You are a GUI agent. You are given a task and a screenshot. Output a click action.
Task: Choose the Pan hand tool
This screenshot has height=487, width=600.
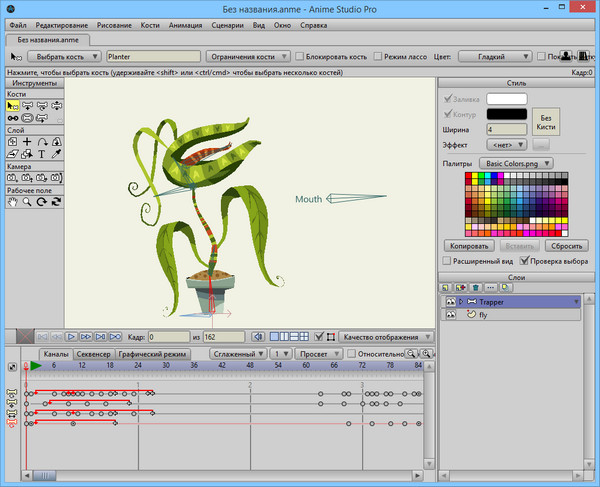click(x=12, y=201)
